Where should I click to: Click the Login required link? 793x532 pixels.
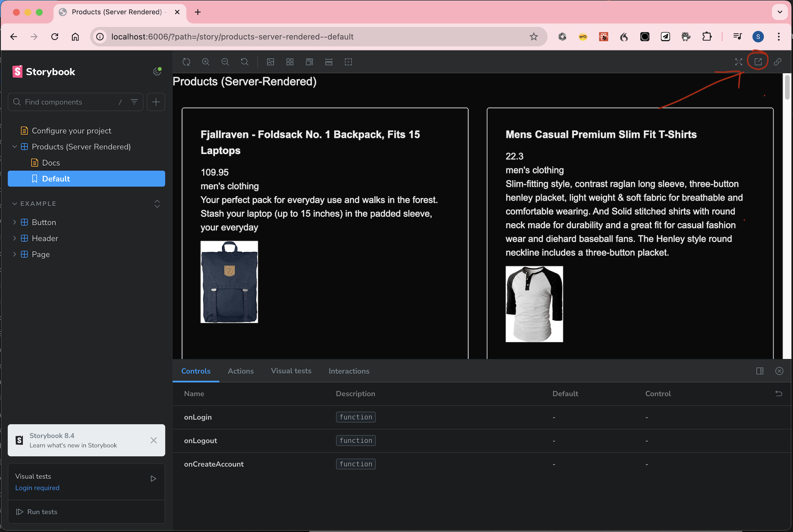[37, 488]
